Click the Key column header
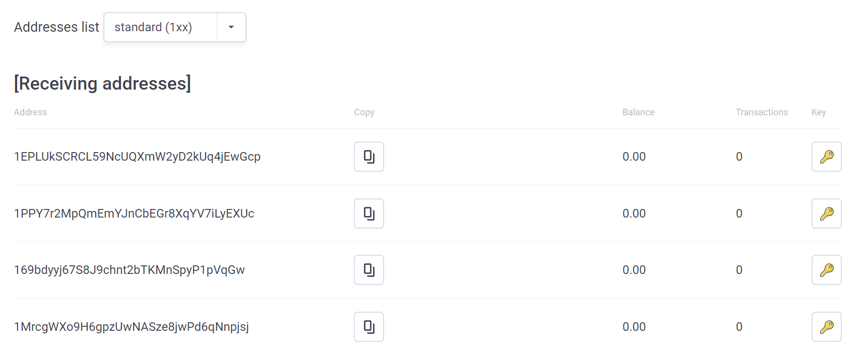Viewport: 868px width, 354px height. pyautogui.click(x=819, y=112)
